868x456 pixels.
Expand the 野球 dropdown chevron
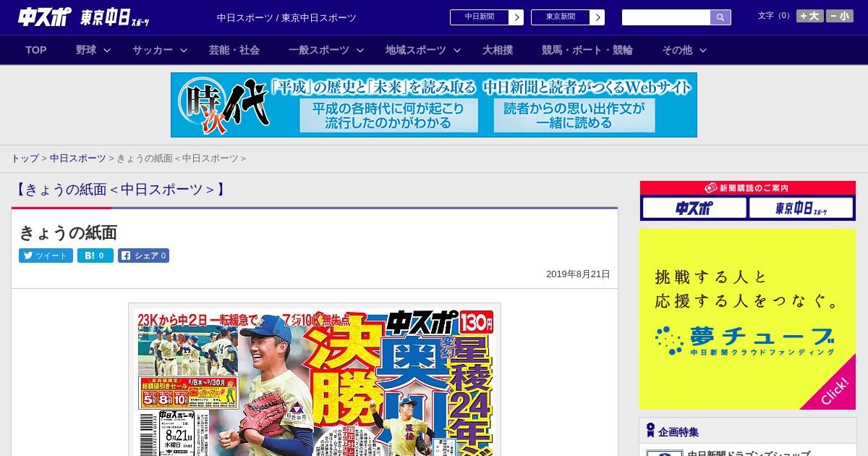click(107, 51)
